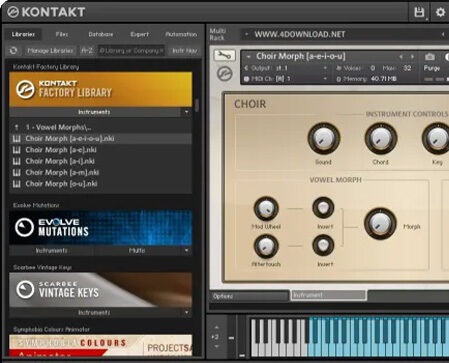Click the camera snapshot icon
This screenshot has width=449, height=363.
click(x=429, y=57)
